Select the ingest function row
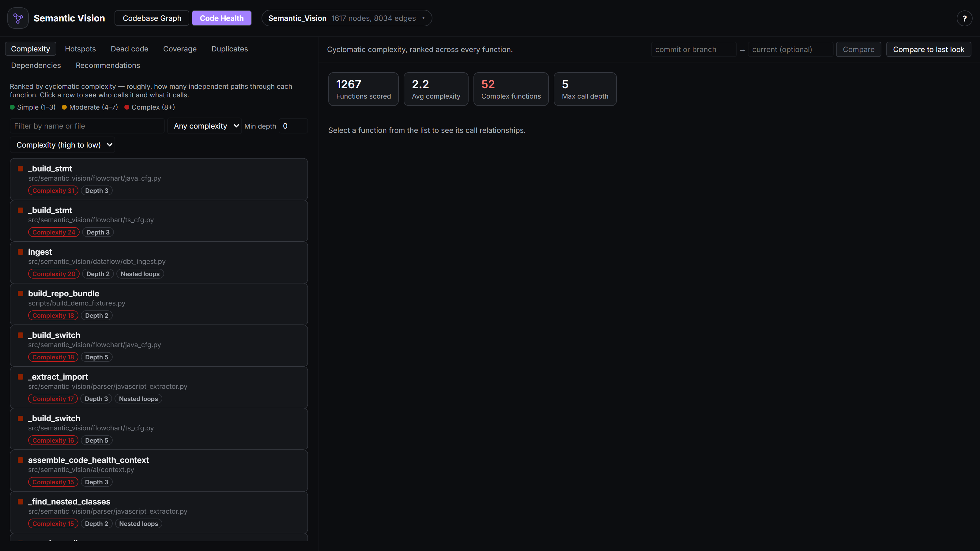The image size is (980, 551). coord(159,262)
